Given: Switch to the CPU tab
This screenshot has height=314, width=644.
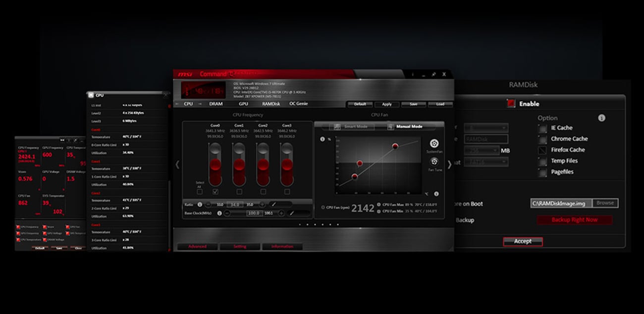Looking at the screenshot, I should coord(188,104).
